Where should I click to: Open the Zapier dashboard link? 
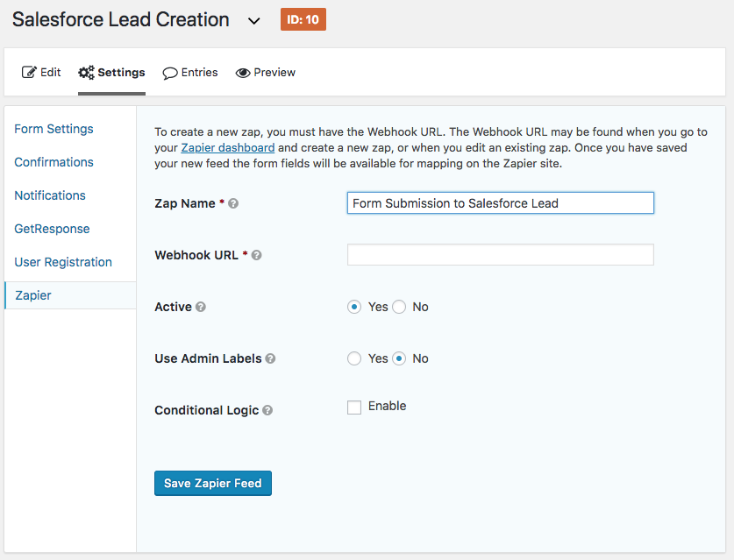coord(228,148)
